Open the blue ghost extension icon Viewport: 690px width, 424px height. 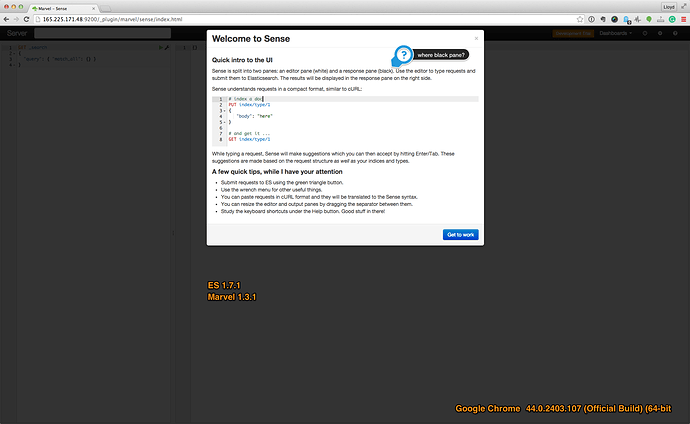point(626,20)
